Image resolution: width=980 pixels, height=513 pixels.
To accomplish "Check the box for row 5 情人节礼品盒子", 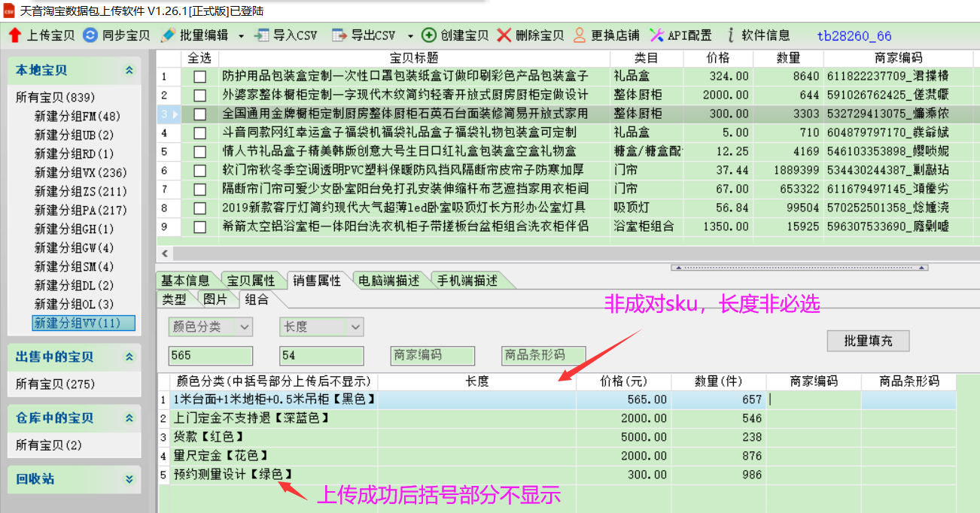I will point(199,151).
